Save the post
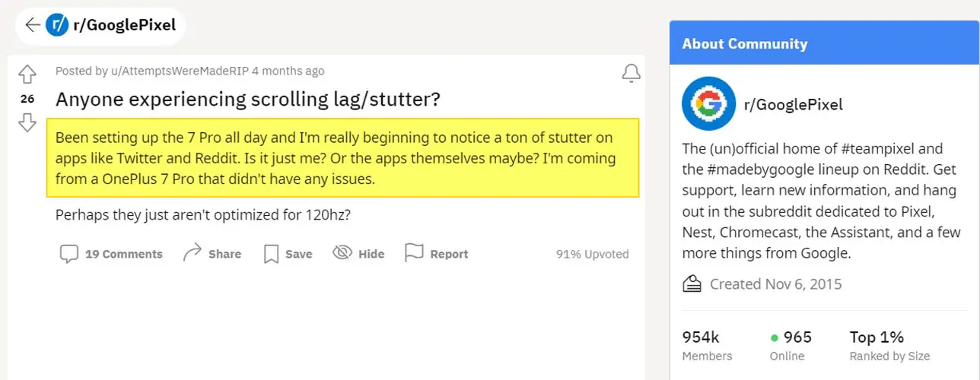This screenshot has height=380, width=980. (x=299, y=254)
